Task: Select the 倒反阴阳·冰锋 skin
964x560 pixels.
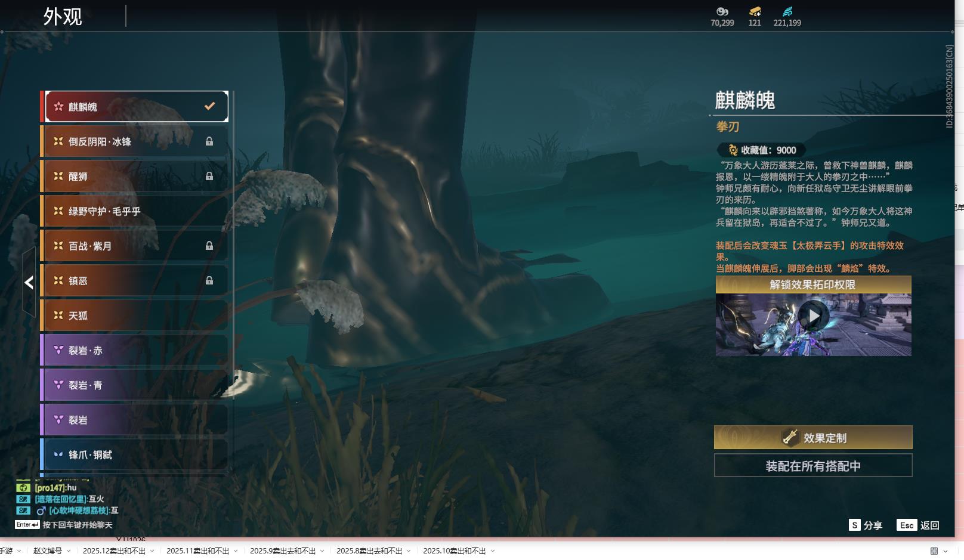Action: pos(134,141)
